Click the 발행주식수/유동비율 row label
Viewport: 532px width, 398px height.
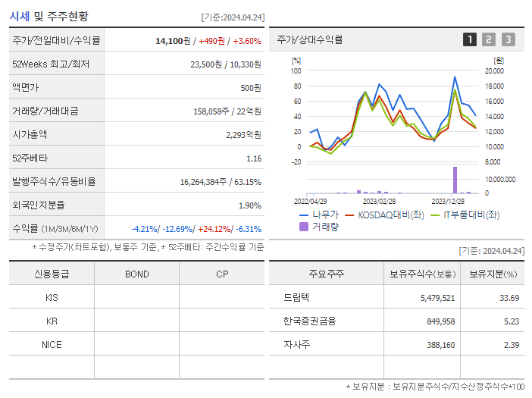[54, 181]
